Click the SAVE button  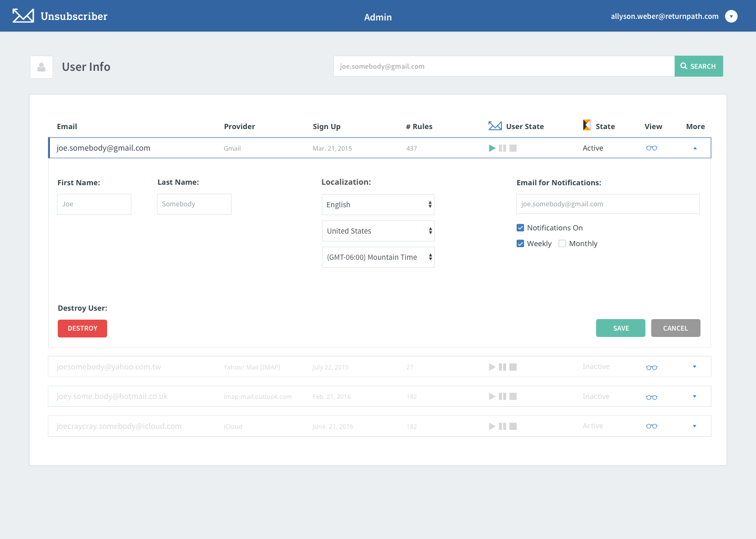[x=621, y=328]
